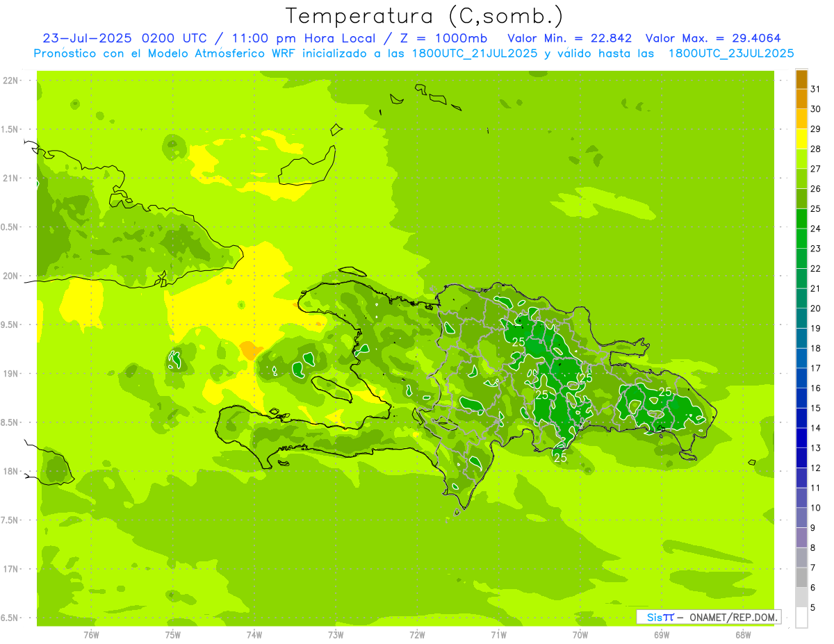834x644 pixels.
Task: Click the 21N latitude label
Action: 10,178
